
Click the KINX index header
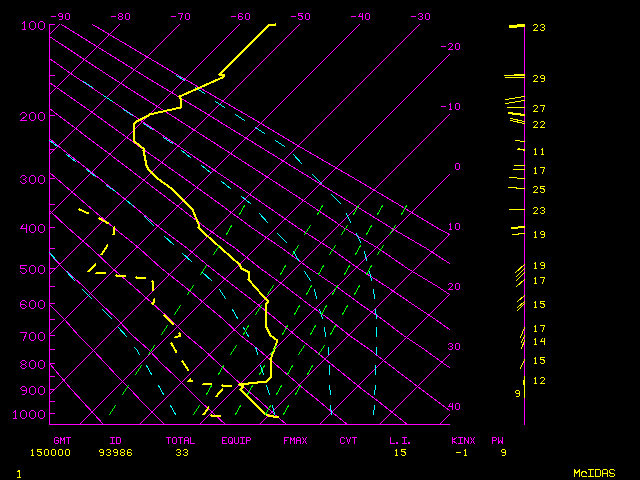pos(462,440)
